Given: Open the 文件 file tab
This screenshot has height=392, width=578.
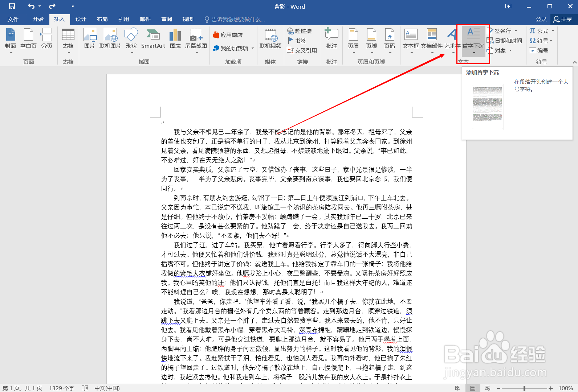Looking at the screenshot, I should 13,19.
